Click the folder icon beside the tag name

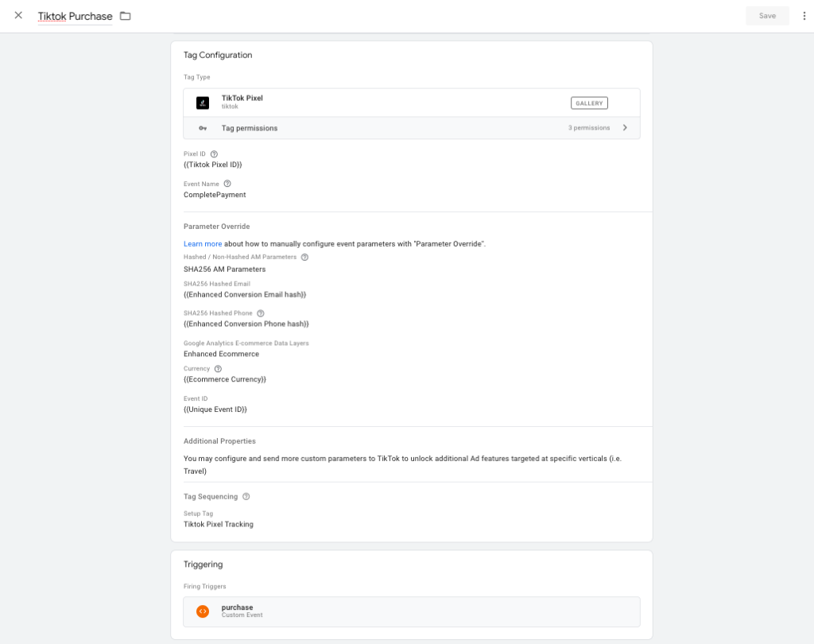point(125,16)
